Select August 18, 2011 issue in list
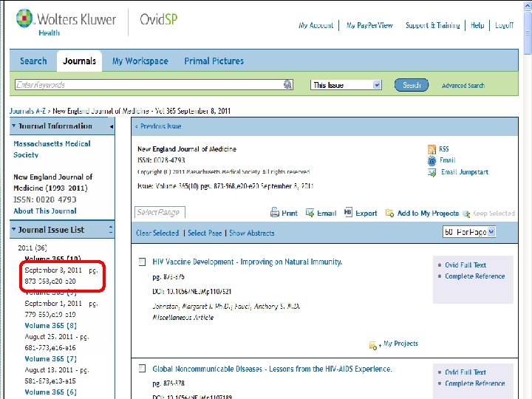This screenshot has height=399, width=532. click(x=57, y=375)
